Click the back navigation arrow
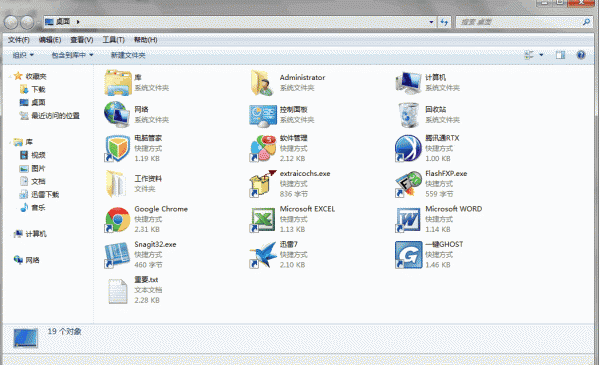The image size is (600, 365). pyautogui.click(x=11, y=22)
